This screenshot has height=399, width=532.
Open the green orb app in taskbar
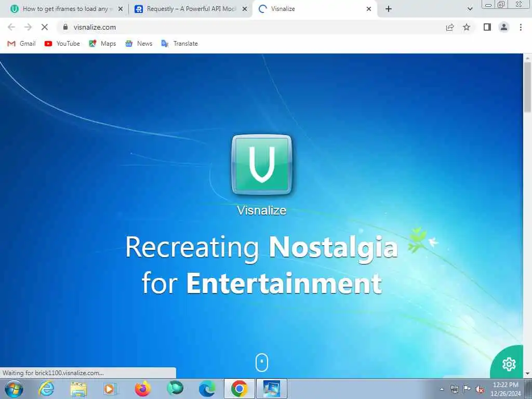click(x=175, y=389)
